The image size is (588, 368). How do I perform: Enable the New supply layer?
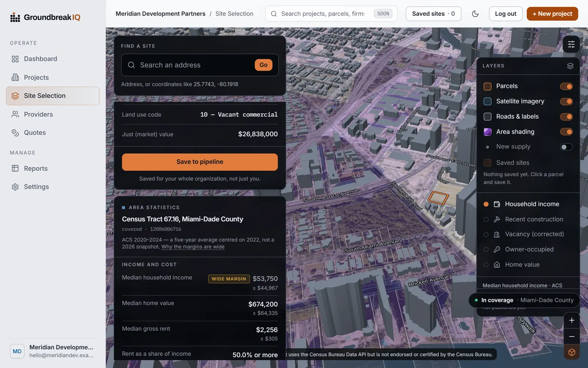566,147
